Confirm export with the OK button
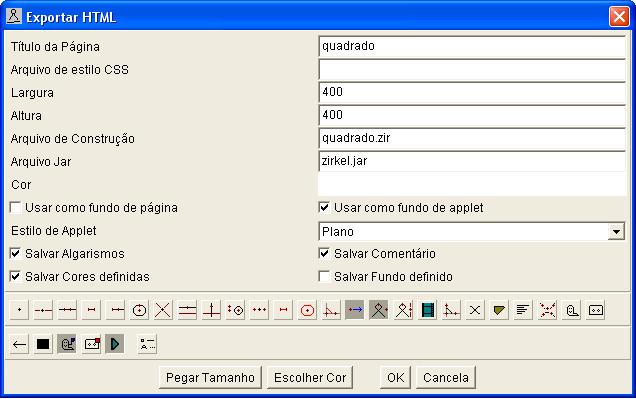Image resolution: width=636 pixels, height=399 pixels. [395, 378]
